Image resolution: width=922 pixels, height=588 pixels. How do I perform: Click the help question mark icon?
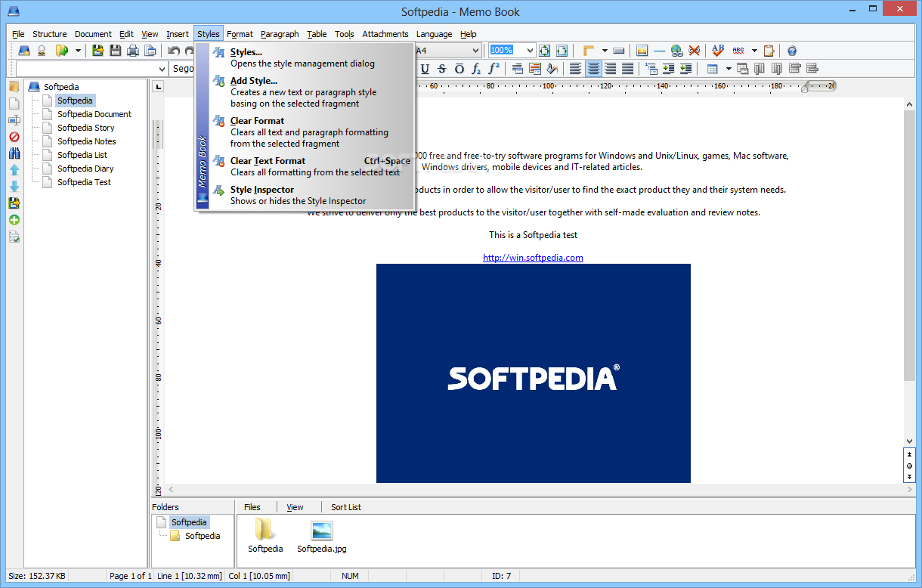792,51
